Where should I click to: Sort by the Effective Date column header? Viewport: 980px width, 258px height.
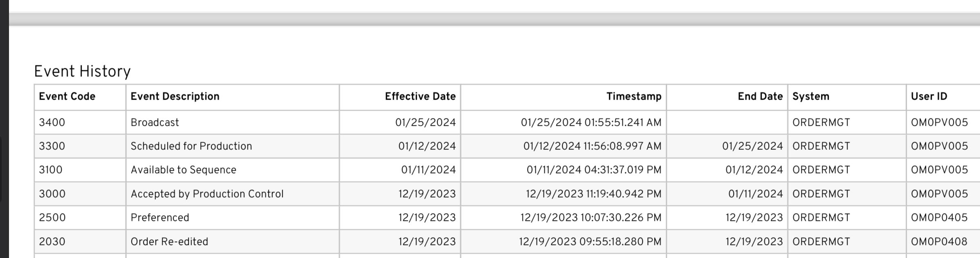point(420,97)
